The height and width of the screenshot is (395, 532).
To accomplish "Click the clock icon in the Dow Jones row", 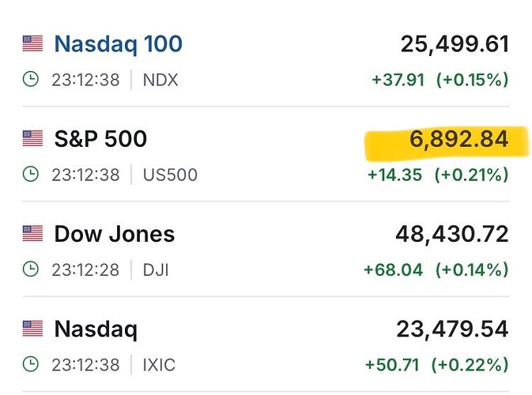I will pos(30,269).
